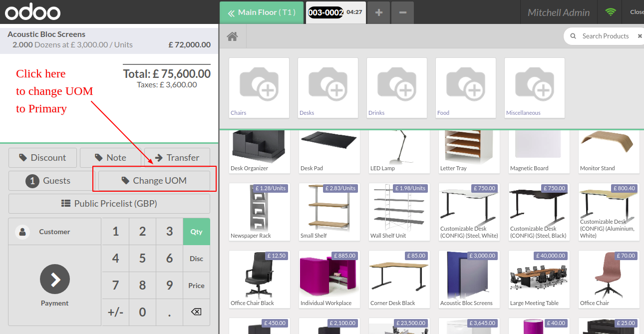Image resolution: width=644 pixels, height=334 pixels.
Task: Add Newspaper Rack product
Action: pos(260,212)
